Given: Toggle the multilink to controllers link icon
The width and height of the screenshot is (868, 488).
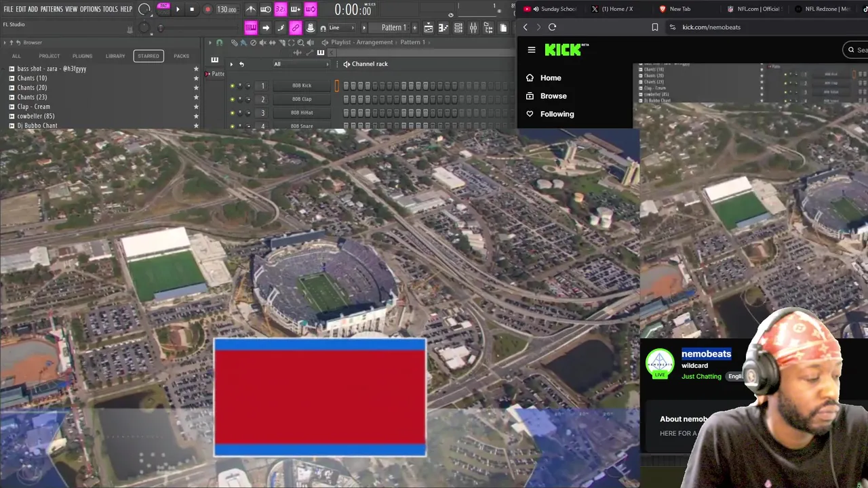Looking at the screenshot, I should 296,28.
